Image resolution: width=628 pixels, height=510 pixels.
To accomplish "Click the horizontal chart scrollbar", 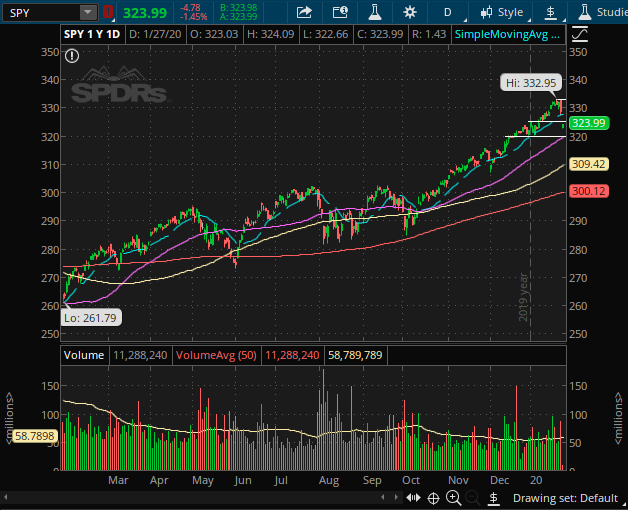I will click(200, 497).
